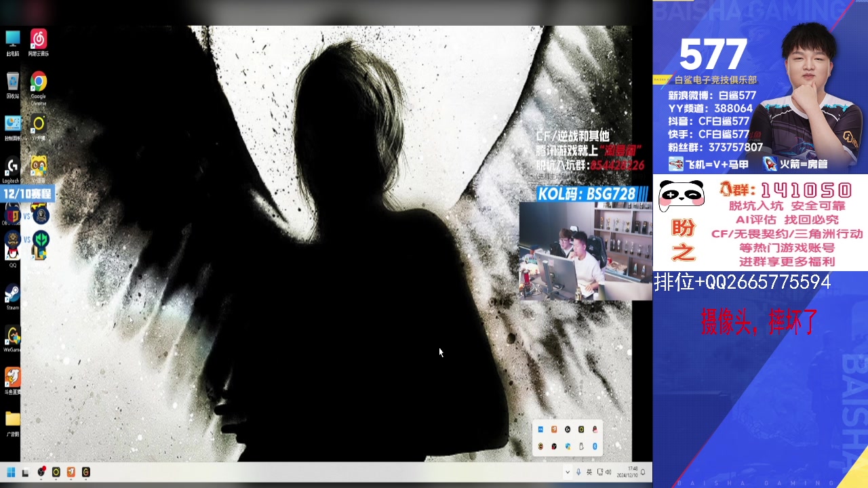868x488 pixels.
Task: Click the 粉丝群: 373757807 line
Action: (x=715, y=148)
